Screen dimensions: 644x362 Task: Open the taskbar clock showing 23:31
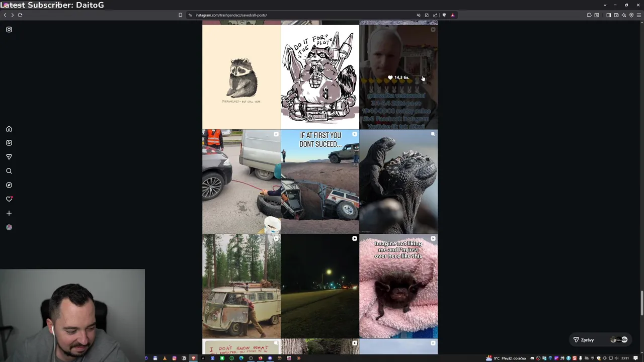[x=625, y=358]
